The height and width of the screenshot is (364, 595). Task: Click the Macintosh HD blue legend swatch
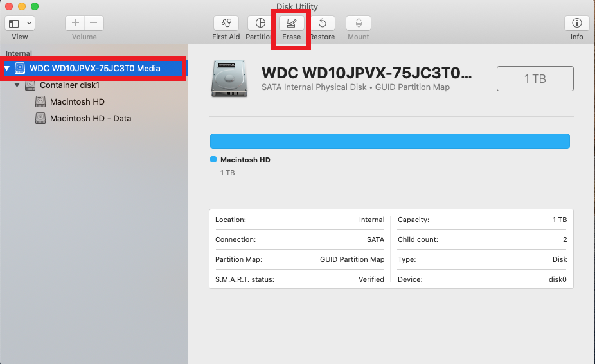213,160
